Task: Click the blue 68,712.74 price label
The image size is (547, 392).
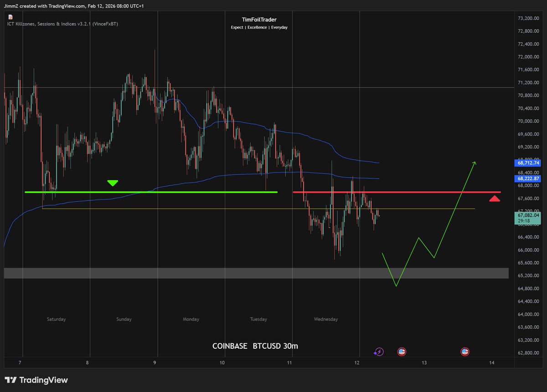Action: coord(527,163)
